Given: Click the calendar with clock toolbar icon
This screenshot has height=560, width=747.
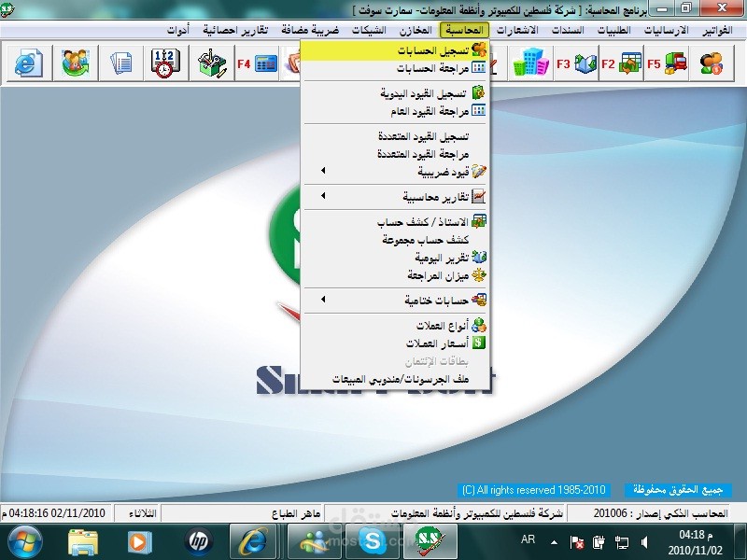Looking at the screenshot, I should tap(166, 63).
